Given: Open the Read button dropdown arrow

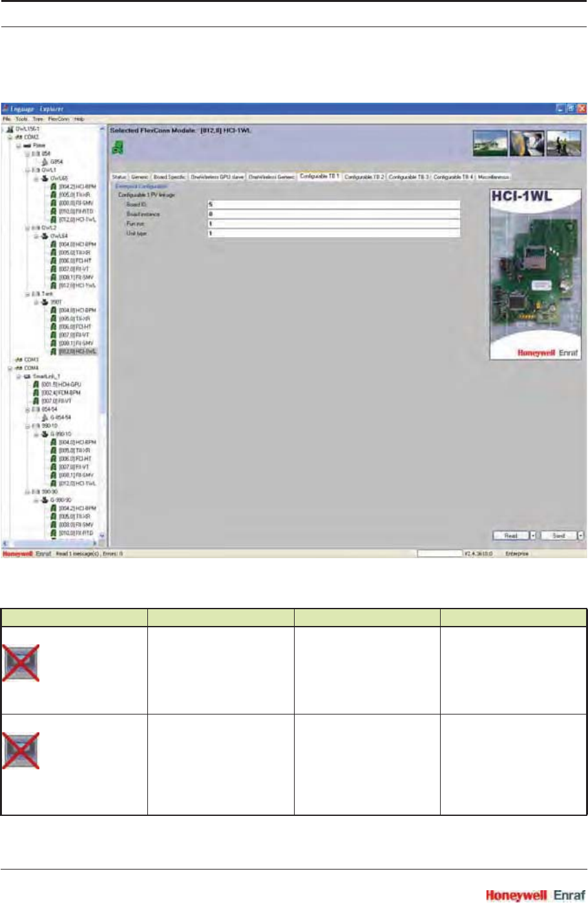Looking at the screenshot, I should 533,536.
